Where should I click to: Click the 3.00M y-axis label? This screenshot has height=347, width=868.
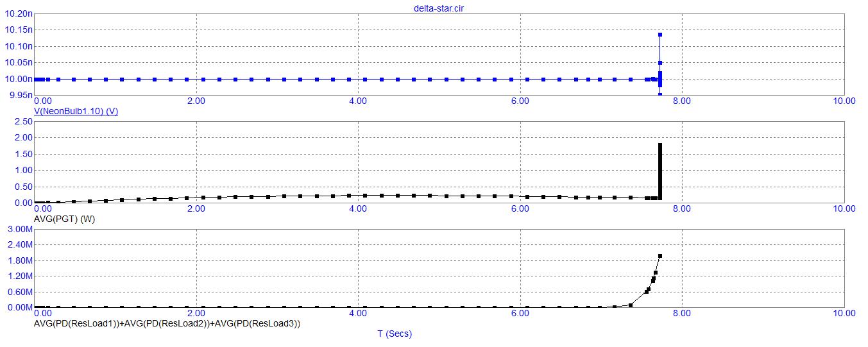(x=19, y=230)
